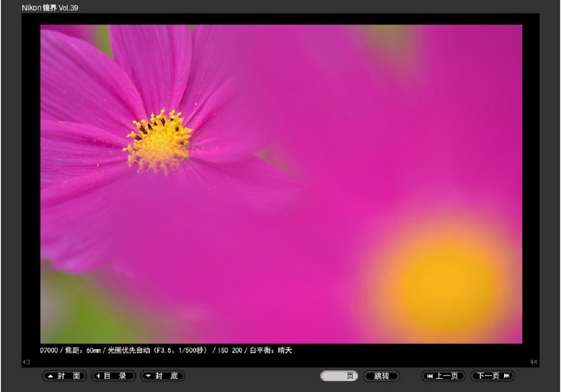Open the table of contents via 目录 label
The width and height of the screenshot is (561, 392).
coord(118,376)
